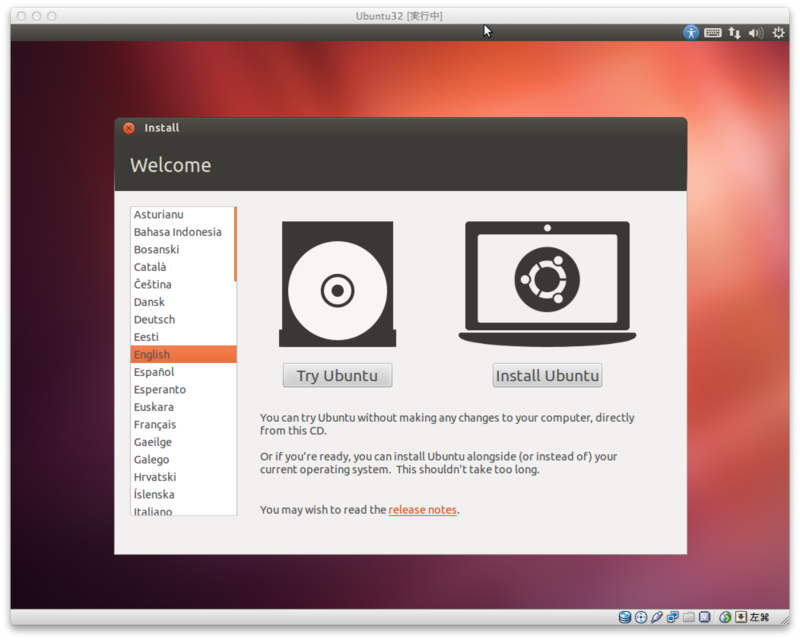Click the language list orange scrollbar
Viewport: 800px width, 640px height.
235,244
